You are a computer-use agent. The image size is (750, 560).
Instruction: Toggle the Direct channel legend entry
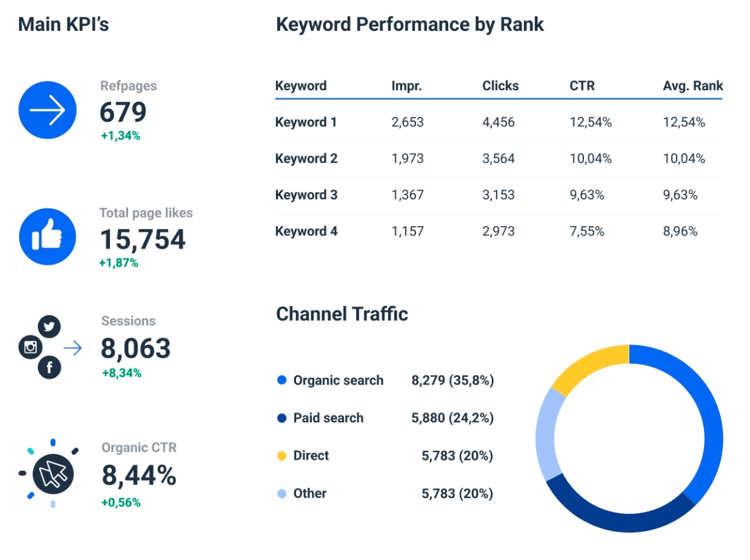click(283, 455)
